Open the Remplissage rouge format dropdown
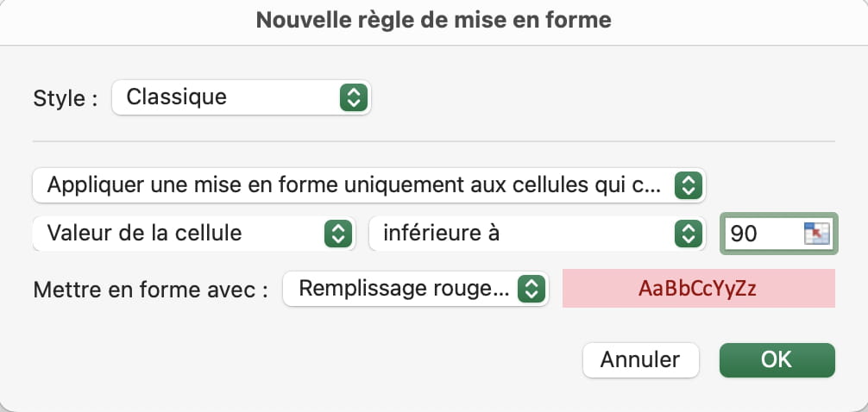Viewport: 868px width, 412px height. pos(416,289)
